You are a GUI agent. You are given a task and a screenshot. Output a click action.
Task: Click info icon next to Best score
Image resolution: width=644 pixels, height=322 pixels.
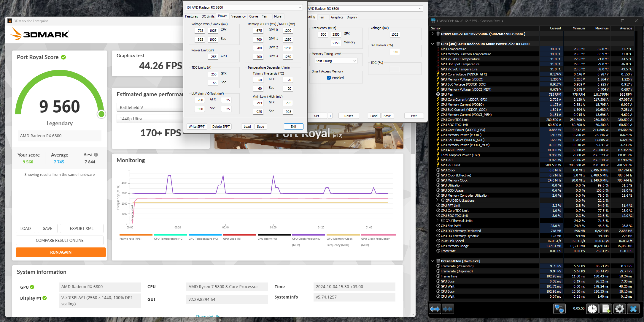tap(96, 155)
